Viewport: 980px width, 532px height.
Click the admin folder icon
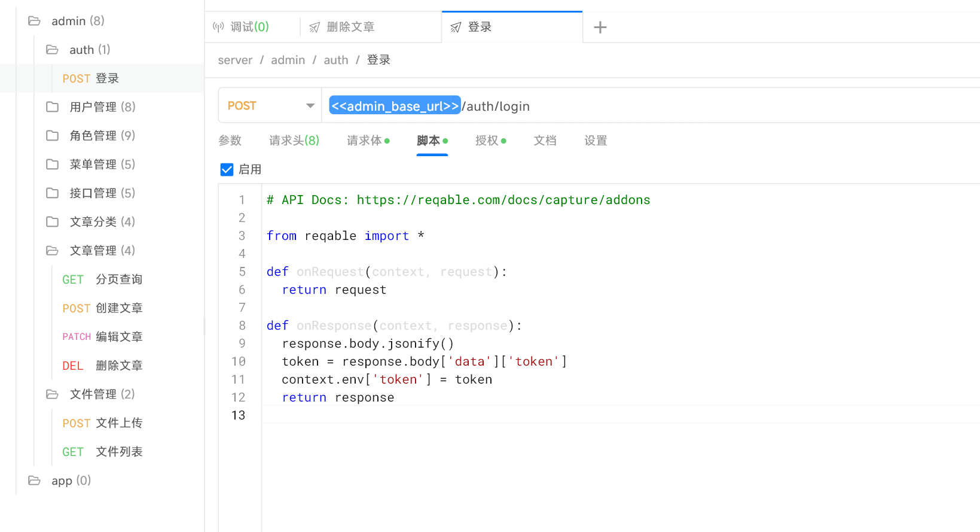(34, 21)
